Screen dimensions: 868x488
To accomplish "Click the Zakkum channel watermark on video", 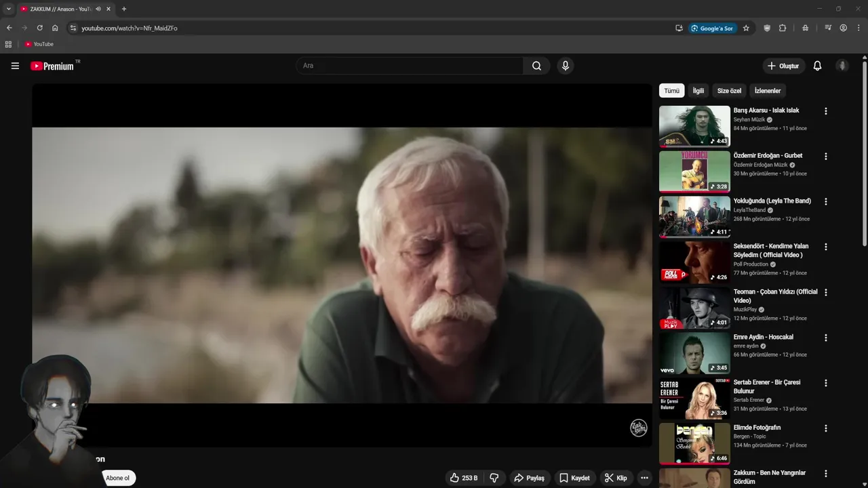I will click(639, 428).
